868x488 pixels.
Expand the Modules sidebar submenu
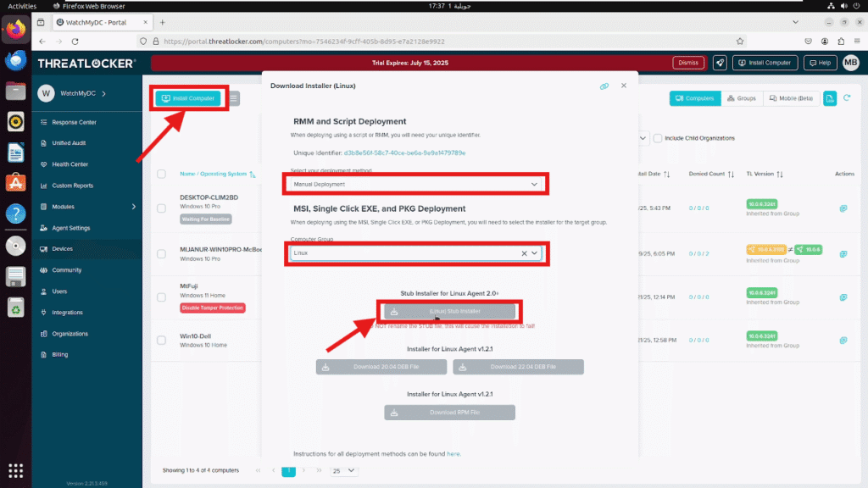click(x=133, y=207)
